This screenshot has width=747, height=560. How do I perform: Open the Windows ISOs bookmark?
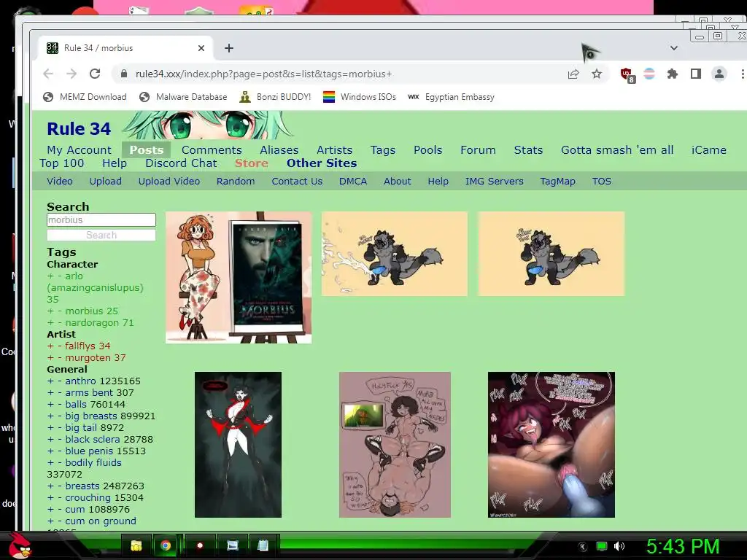click(x=360, y=97)
